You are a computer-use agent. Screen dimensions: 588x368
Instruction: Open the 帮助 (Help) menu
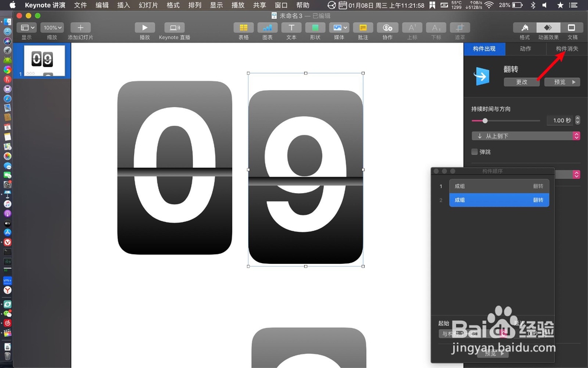click(x=303, y=5)
